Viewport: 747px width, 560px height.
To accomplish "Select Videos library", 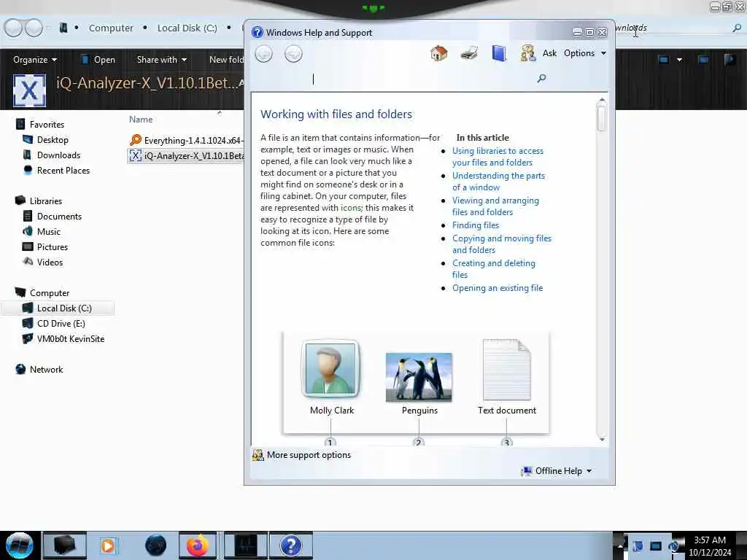I will 50,262.
